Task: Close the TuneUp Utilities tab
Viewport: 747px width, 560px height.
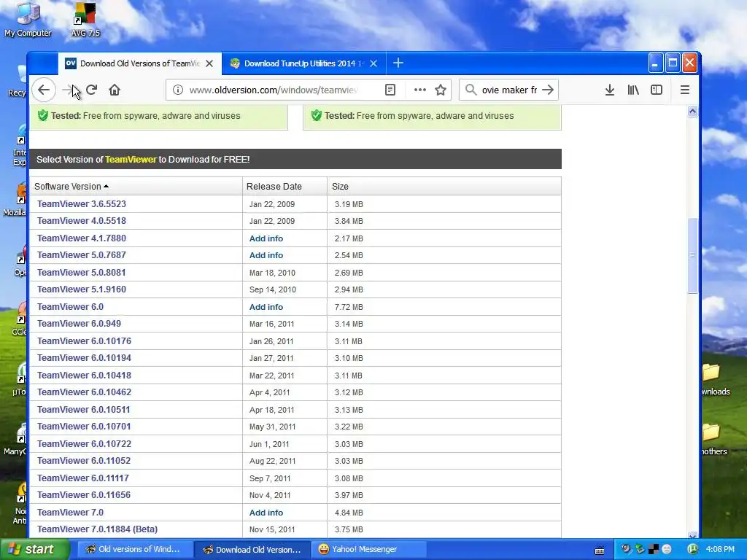Action: pyautogui.click(x=373, y=63)
